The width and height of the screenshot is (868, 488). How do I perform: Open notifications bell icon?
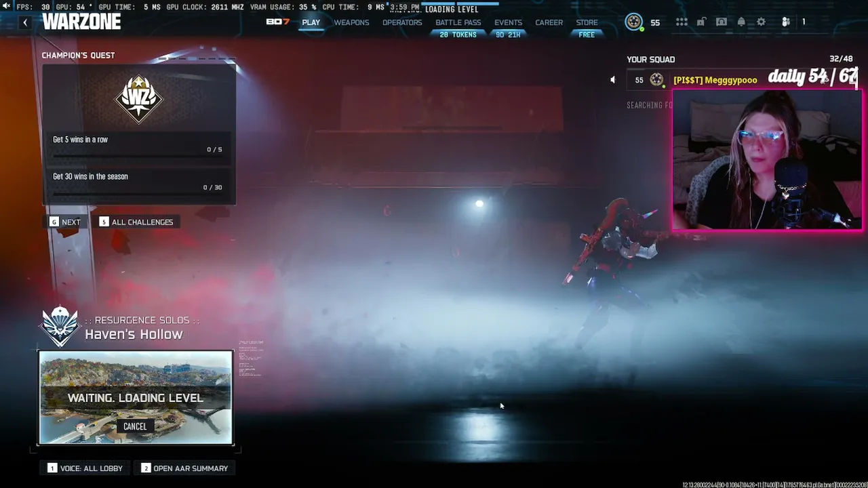741,22
